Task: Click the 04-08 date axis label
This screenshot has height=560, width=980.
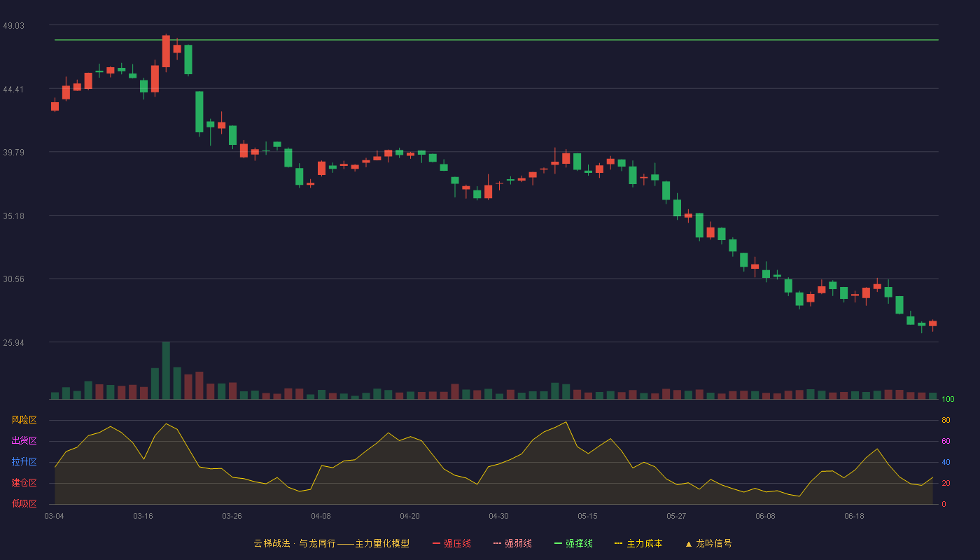Action: tap(321, 516)
